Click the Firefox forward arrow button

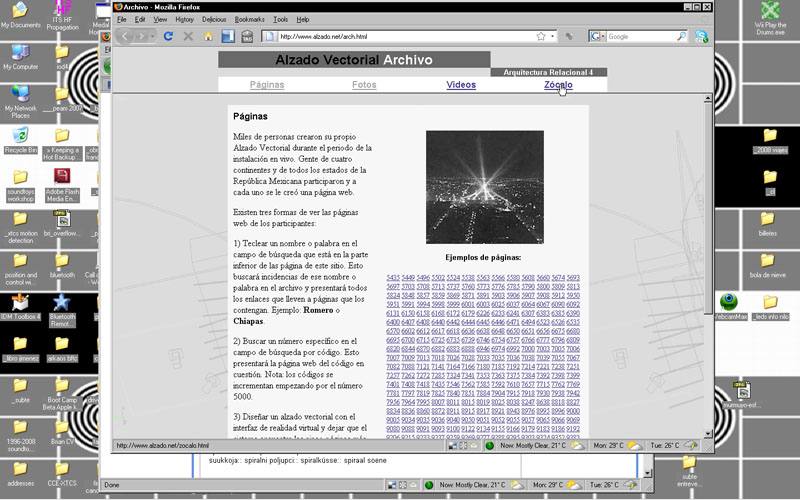[141, 36]
